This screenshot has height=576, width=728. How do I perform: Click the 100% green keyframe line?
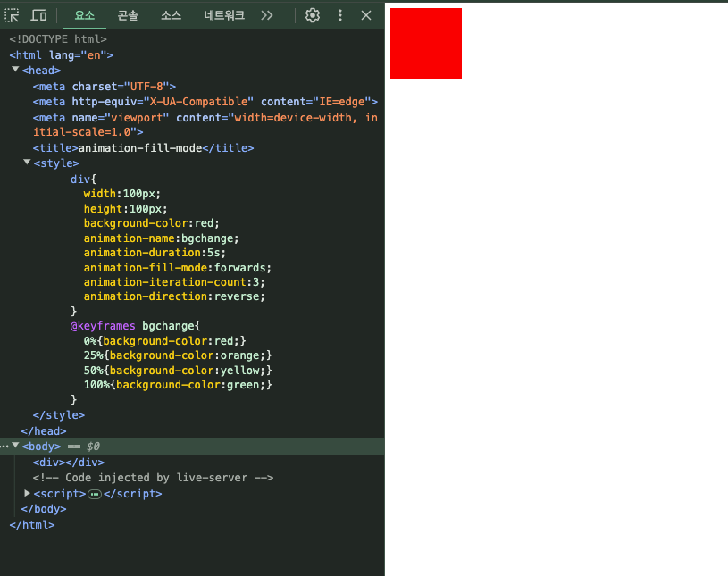(x=178, y=385)
